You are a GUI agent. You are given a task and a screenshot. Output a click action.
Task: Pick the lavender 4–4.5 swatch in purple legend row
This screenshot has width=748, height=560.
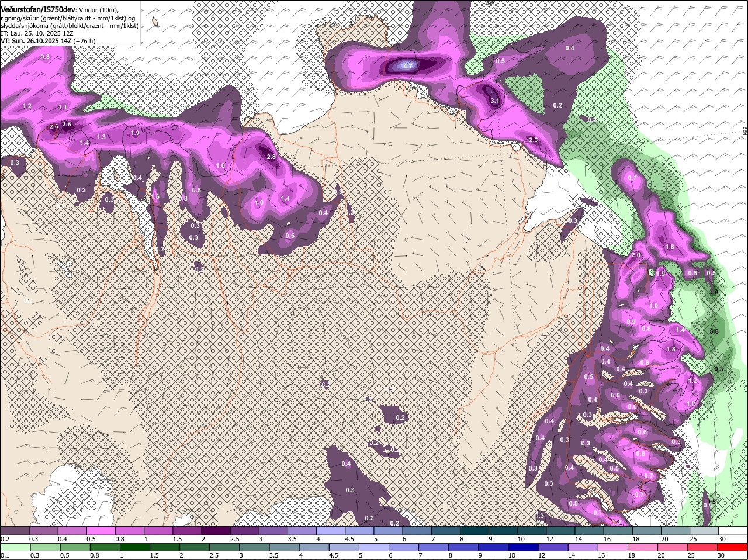[331, 530]
